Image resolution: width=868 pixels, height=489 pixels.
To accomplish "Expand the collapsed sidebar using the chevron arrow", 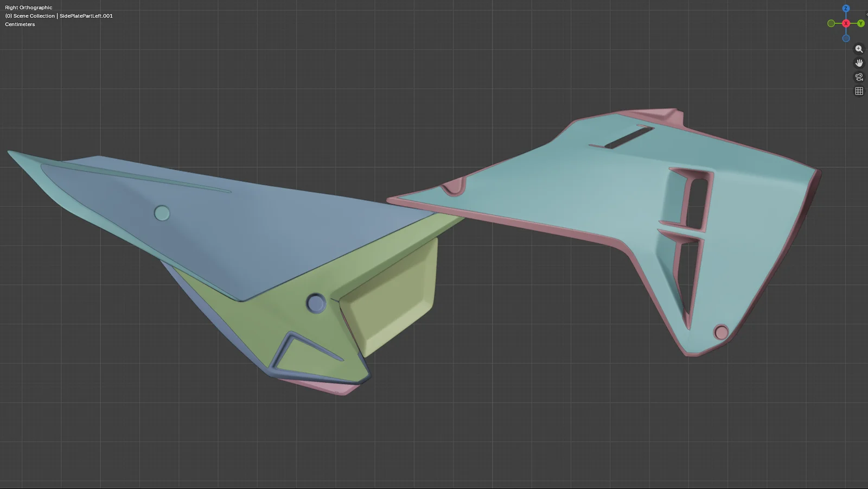I will pos(866,15).
